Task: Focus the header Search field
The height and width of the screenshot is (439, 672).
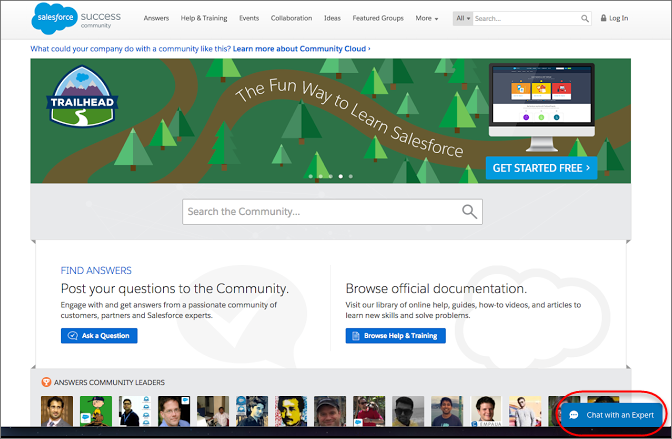Action: click(x=526, y=18)
